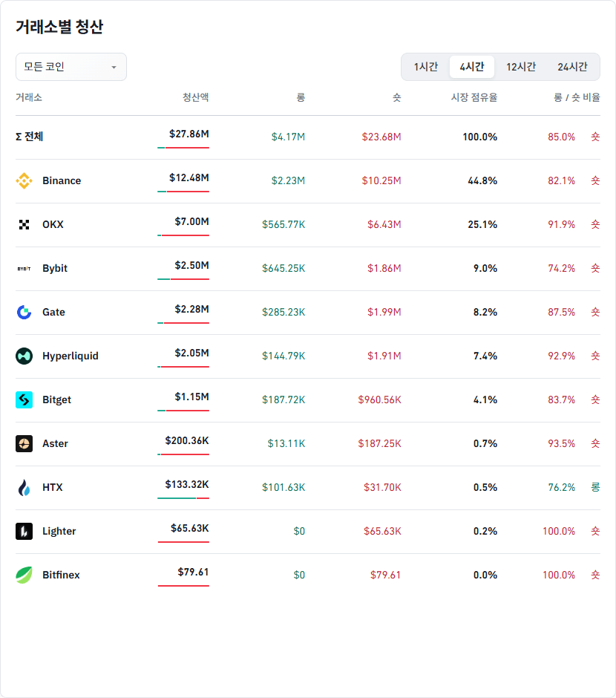Screen dimensions: 616x698
Task: Sort by the 시장 점유율 column header
Action: [474, 97]
